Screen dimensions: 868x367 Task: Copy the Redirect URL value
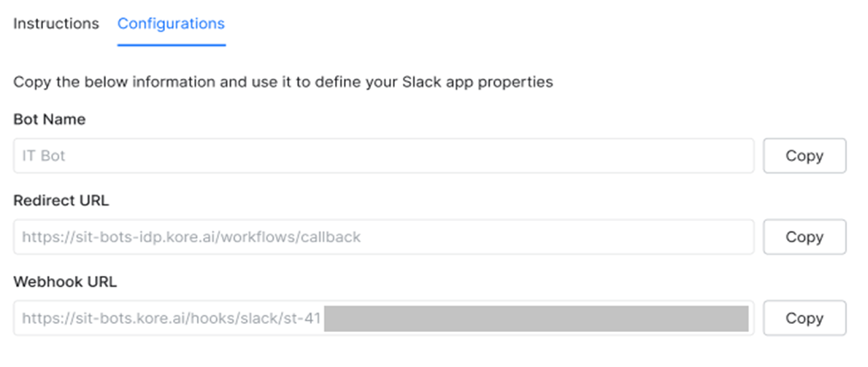coord(804,237)
